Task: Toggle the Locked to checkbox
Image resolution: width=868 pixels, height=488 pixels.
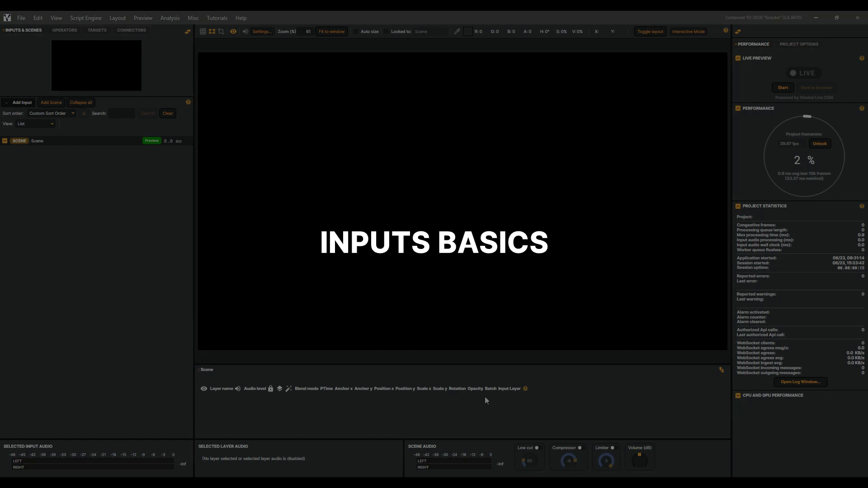Action: click(386, 32)
